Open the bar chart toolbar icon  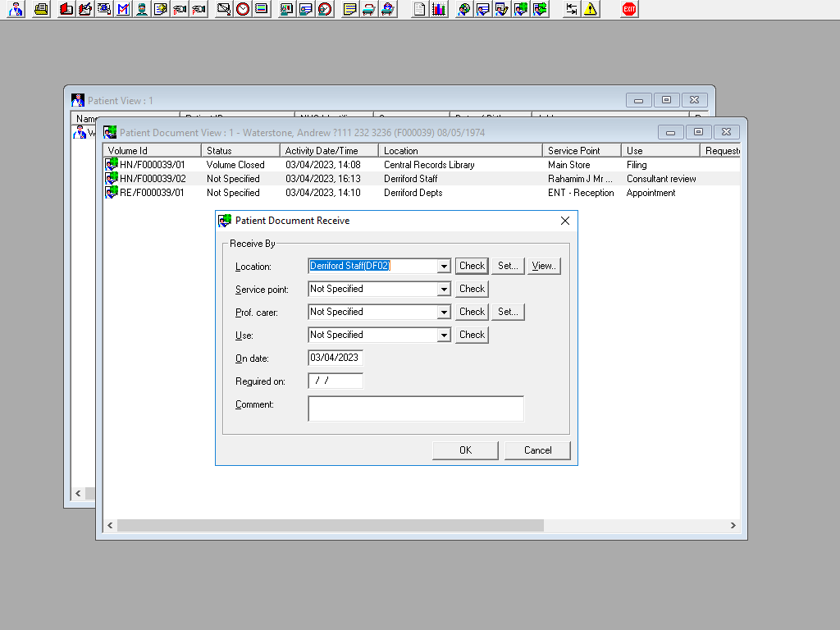pyautogui.click(x=438, y=9)
